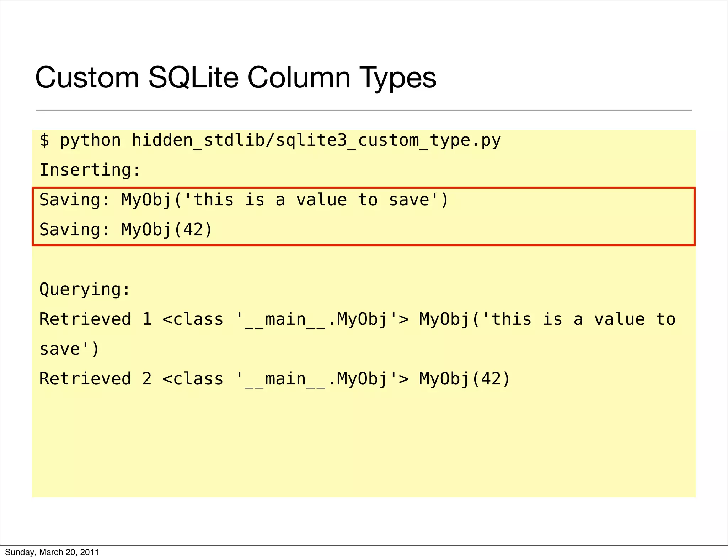Click the 'Querying:' output line
The image size is (728, 560).
point(85,290)
